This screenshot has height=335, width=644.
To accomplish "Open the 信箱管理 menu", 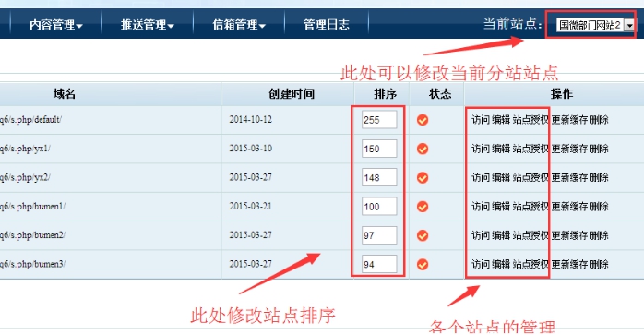I will [x=239, y=25].
